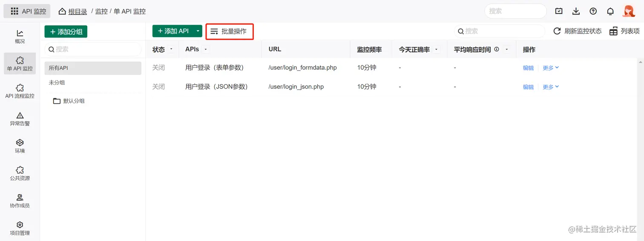The height and width of the screenshot is (241, 644).
Task: Open 协作成员 in sidebar
Action: (20, 201)
